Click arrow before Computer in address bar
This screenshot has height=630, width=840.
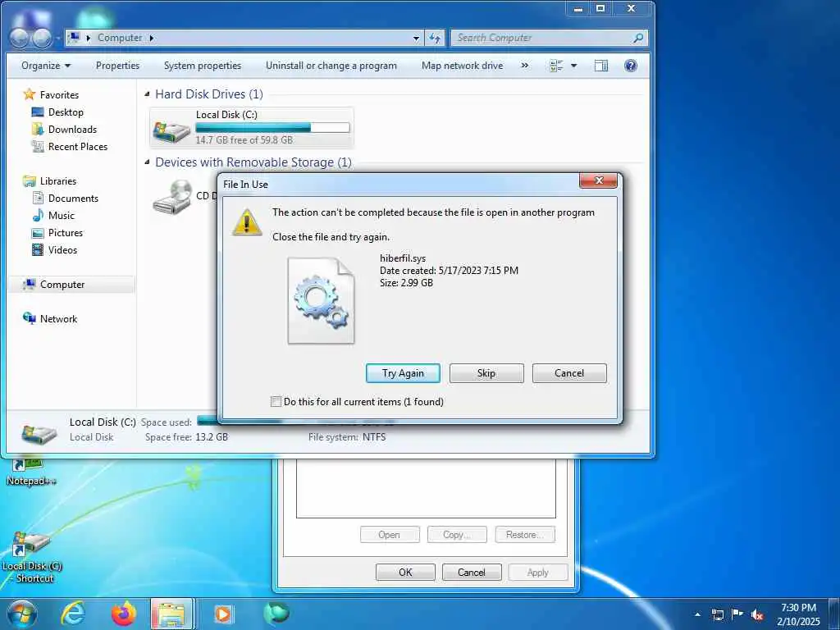click(89, 38)
